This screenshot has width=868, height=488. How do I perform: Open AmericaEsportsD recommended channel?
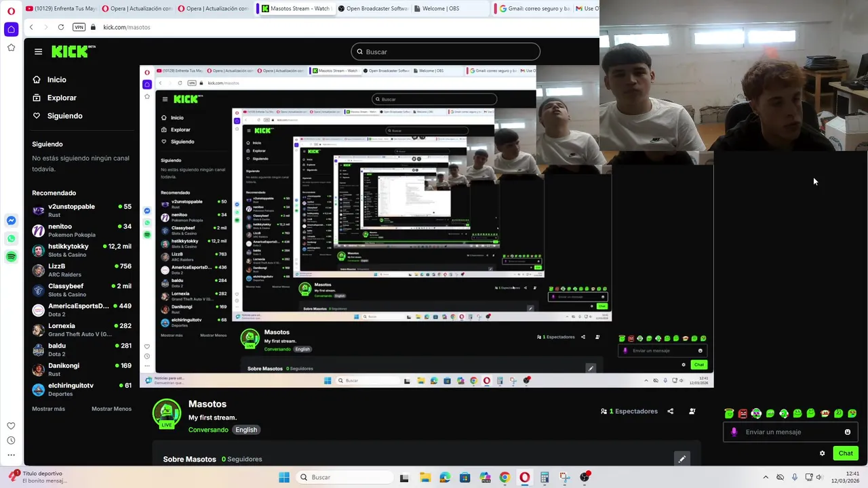(81, 310)
